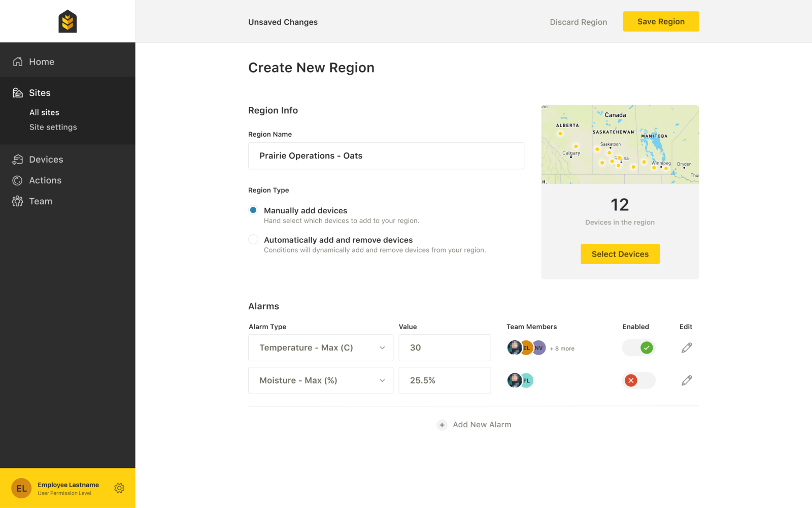
Task: Click the Devices sensor icon
Action: click(18, 160)
